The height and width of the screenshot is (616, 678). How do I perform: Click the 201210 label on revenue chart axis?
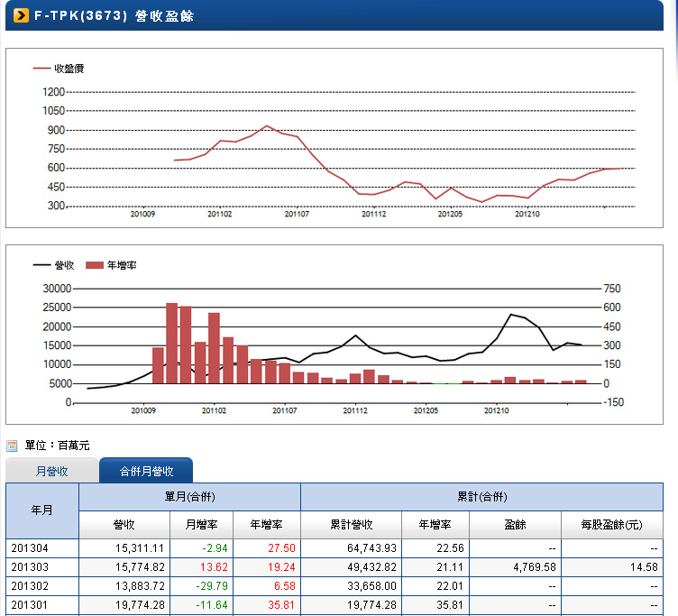click(x=497, y=410)
